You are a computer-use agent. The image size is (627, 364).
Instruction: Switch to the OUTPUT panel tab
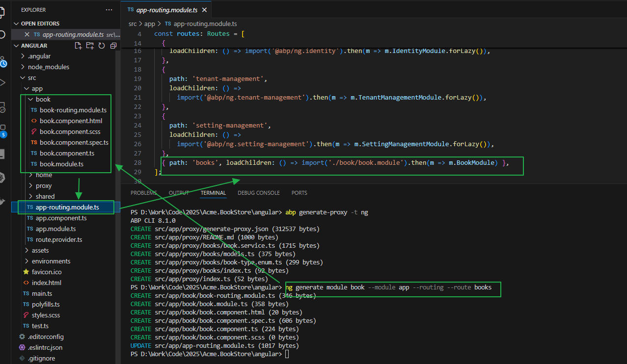[x=179, y=193]
